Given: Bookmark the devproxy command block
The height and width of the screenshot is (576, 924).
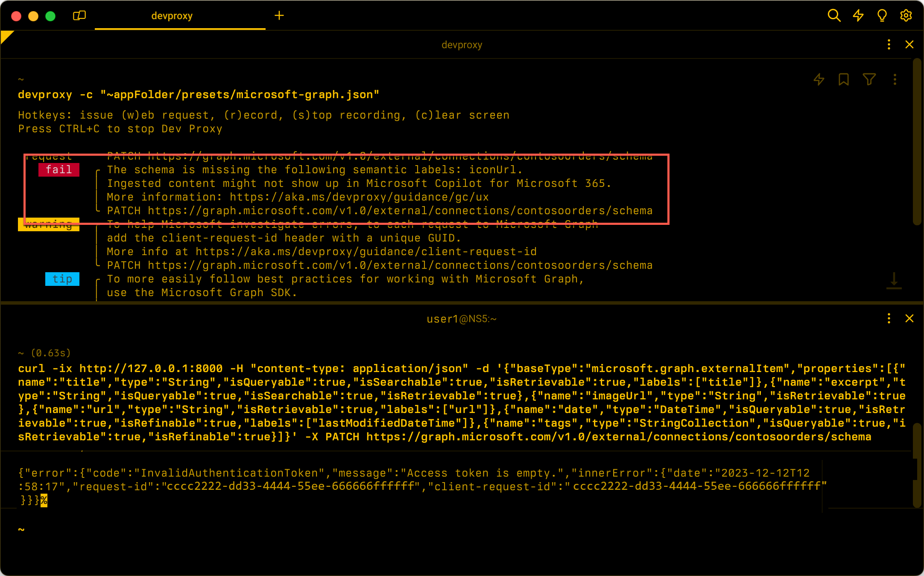Looking at the screenshot, I should coord(843,79).
